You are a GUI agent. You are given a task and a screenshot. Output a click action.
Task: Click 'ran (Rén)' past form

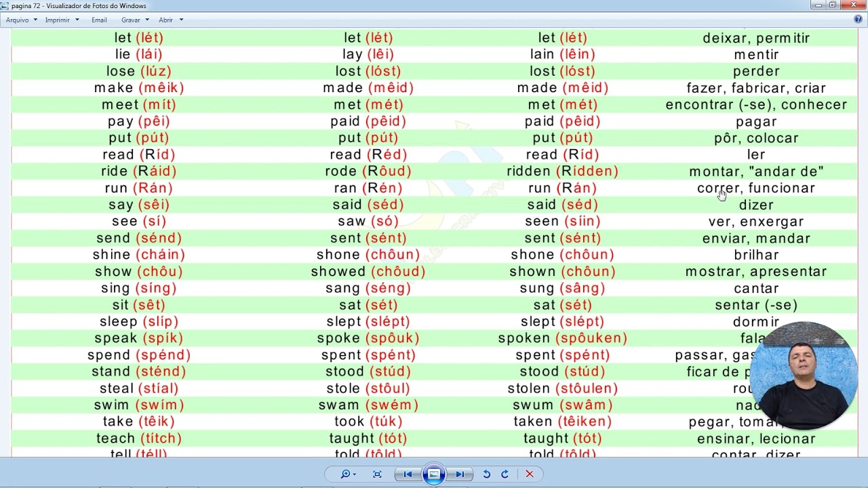coord(368,188)
